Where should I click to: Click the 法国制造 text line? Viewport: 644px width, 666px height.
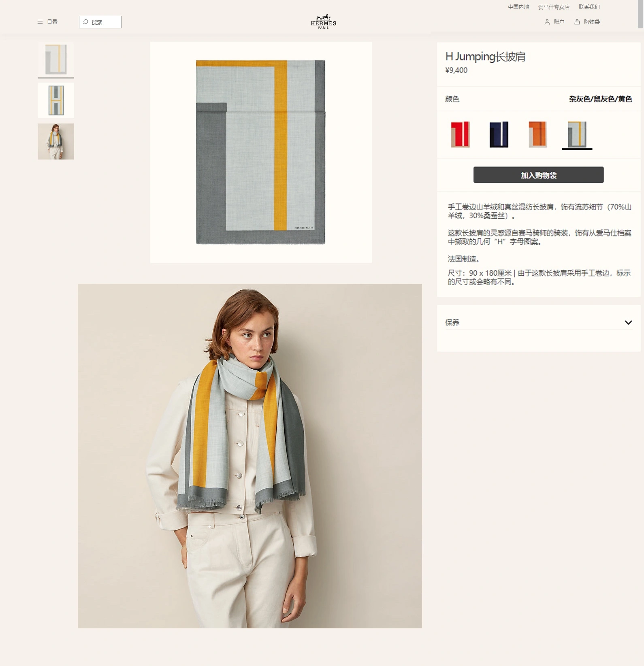pos(464,259)
